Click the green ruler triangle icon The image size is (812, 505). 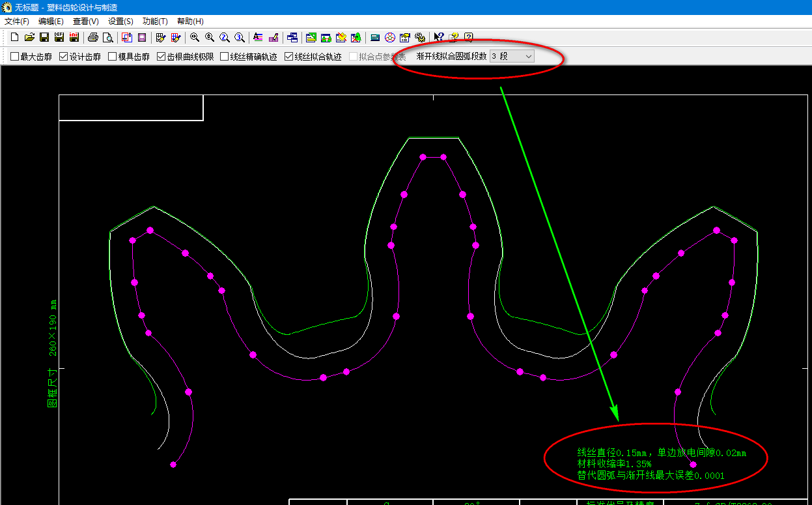tap(311, 37)
